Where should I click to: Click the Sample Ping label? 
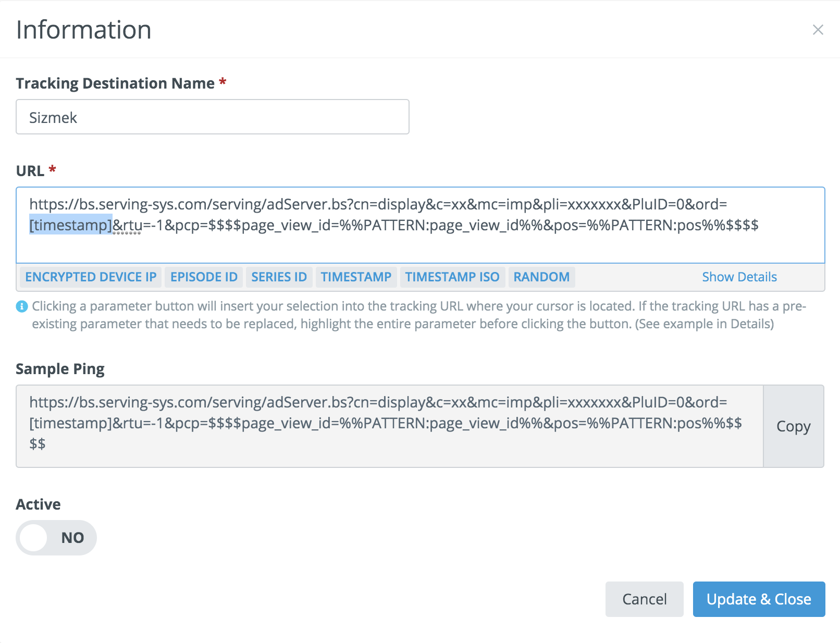pos(60,369)
